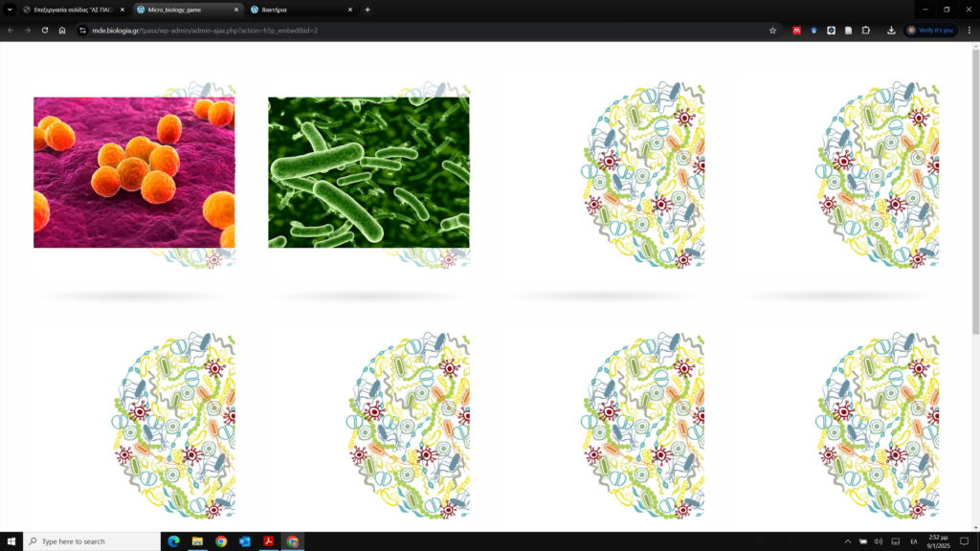Expand the hidden system tray icons
980x551 pixels.
(847, 541)
